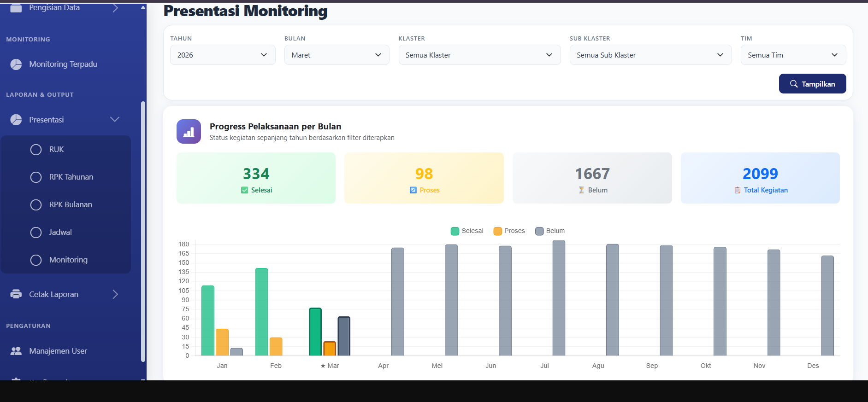Open the Bulan Maret dropdown
Image resolution: width=868 pixels, height=402 pixels.
click(337, 55)
